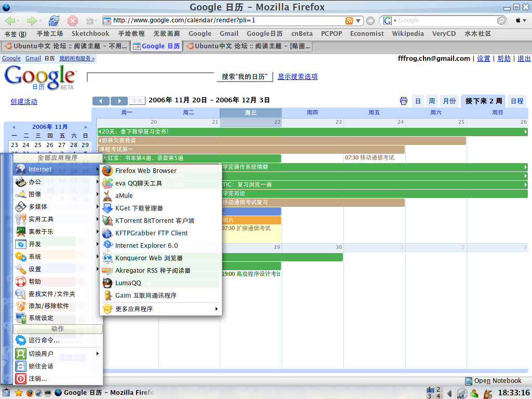Click the 20天，拿下数学复习全书! event bar

[312, 131]
